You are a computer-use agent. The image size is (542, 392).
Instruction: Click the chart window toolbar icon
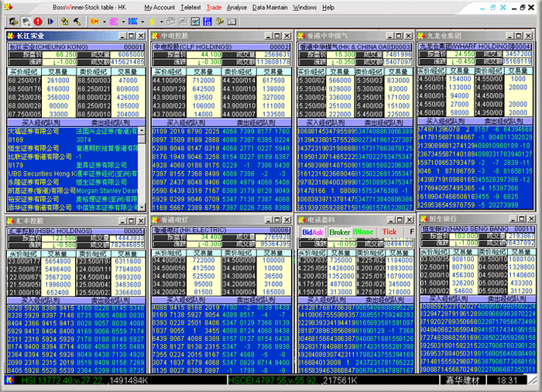[x=195, y=22]
